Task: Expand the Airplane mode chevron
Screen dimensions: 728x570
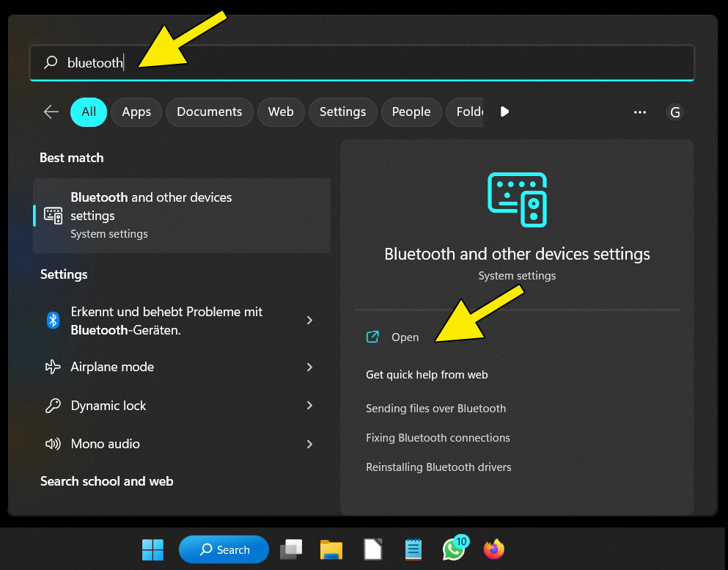Action: 309,367
